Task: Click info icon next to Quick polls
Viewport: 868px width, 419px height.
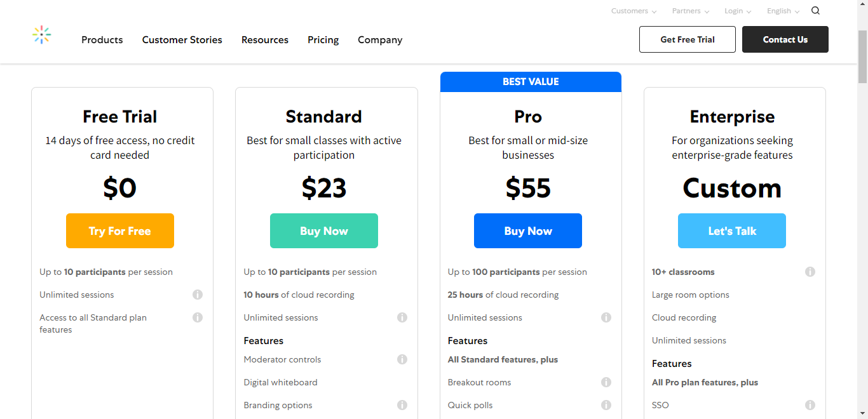Action: click(x=606, y=405)
